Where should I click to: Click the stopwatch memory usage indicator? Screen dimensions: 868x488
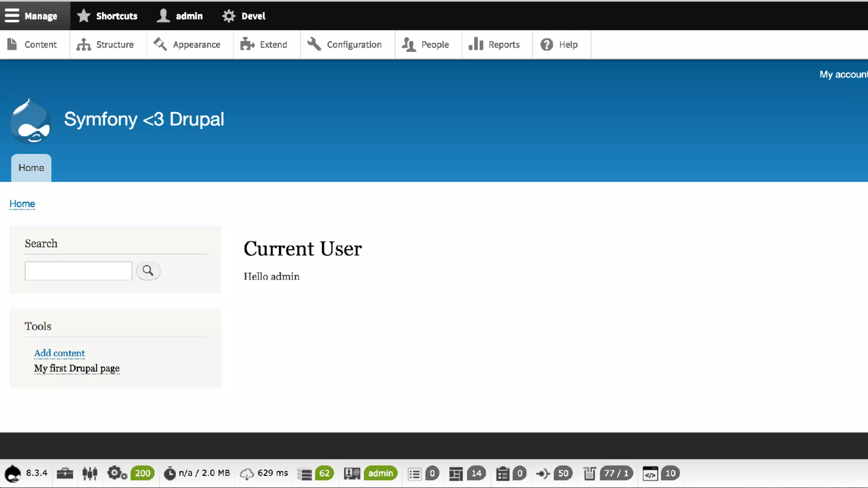click(x=197, y=473)
